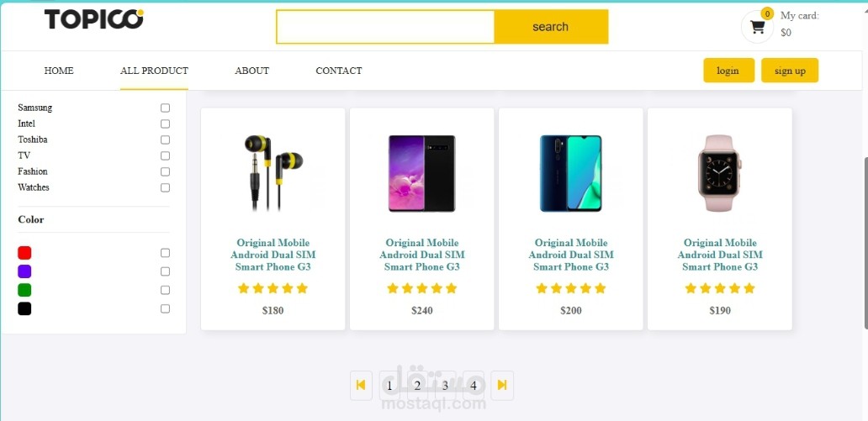Go to page 3 in pagination
The height and width of the screenshot is (421, 868).
point(445,386)
